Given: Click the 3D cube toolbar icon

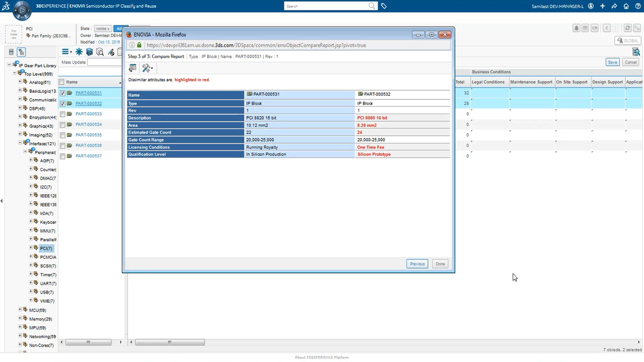Looking at the screenshot, I should point(89,52).
